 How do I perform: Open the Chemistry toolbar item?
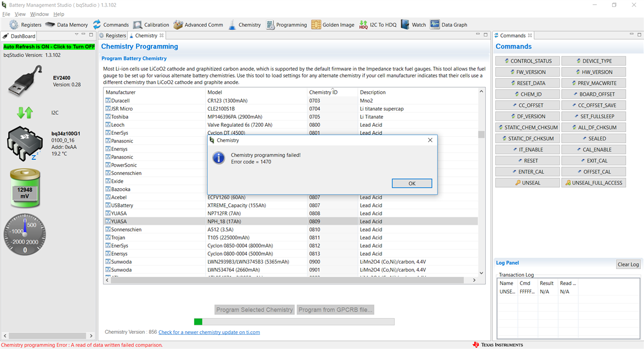pos(244,25)
